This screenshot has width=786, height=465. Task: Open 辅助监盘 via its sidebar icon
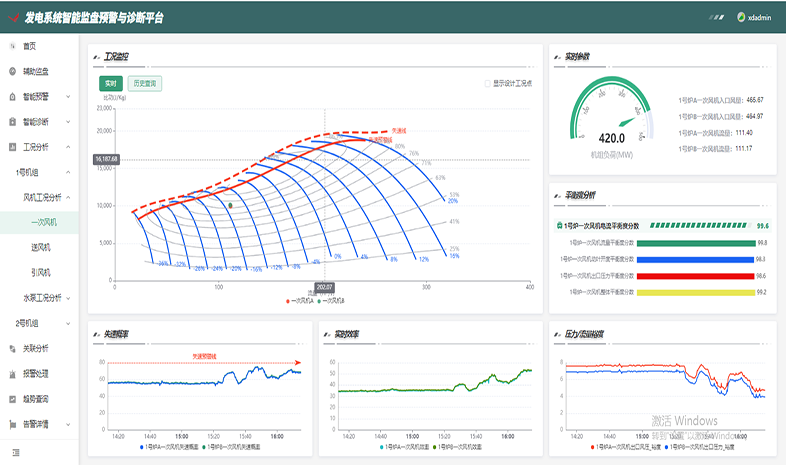point(12,71)
